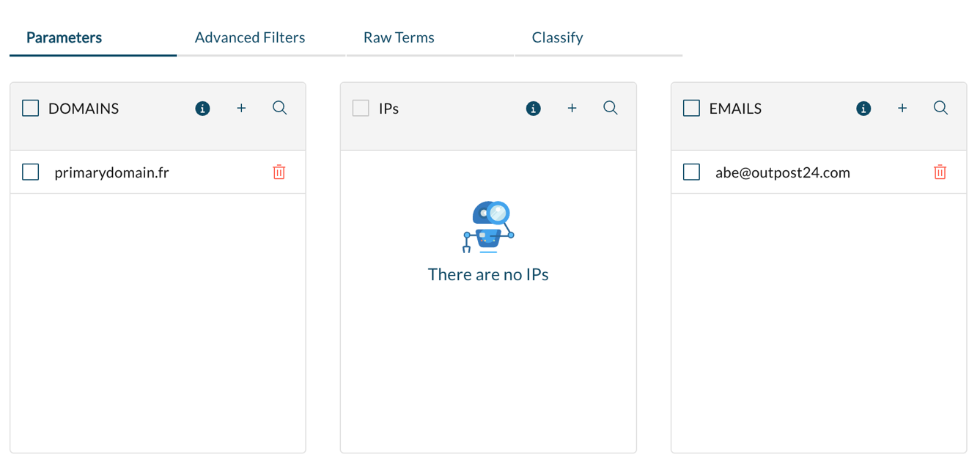Screen dimensions: 980x460
Task: Toggle the IPs header checkbox
Action: [361, 109]
